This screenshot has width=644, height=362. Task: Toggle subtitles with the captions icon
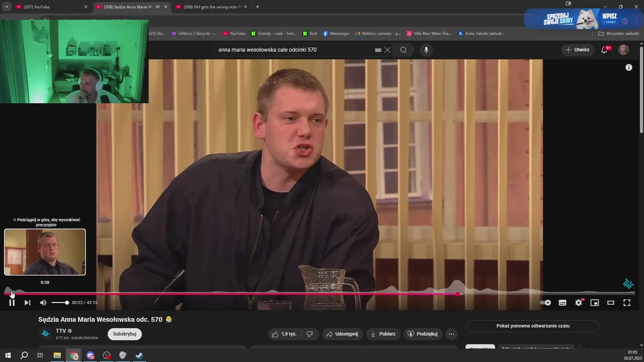tap(562, 303)
